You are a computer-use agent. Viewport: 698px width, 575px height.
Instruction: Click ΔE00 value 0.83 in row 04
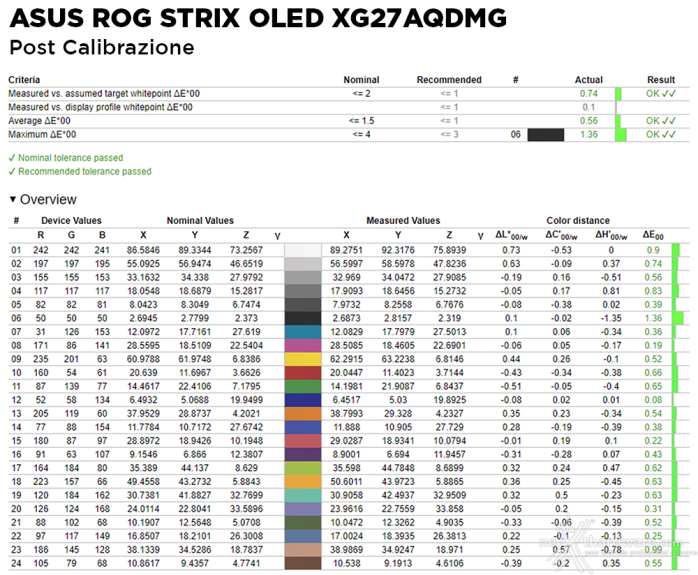pyautogui.click(x=653, y=291)
